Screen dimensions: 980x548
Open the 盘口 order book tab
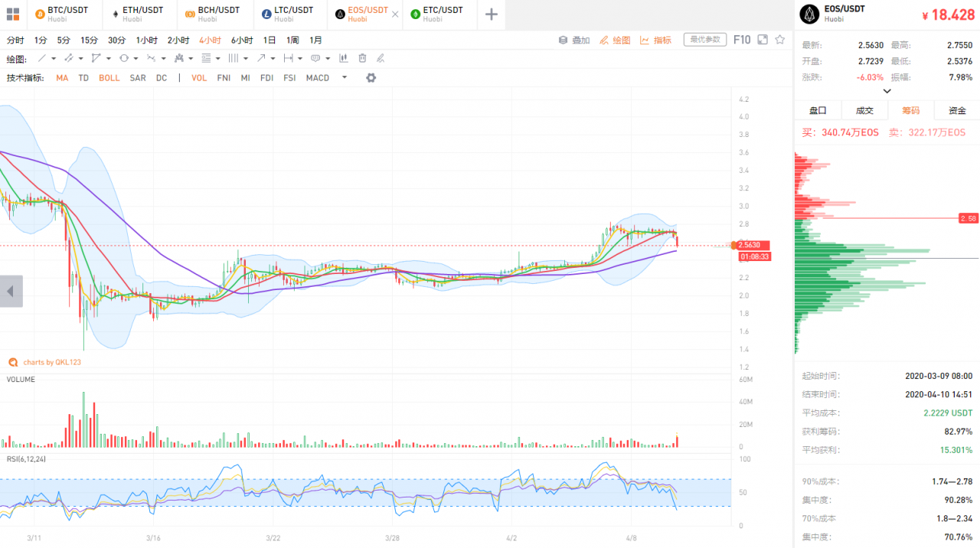(818, 110)
